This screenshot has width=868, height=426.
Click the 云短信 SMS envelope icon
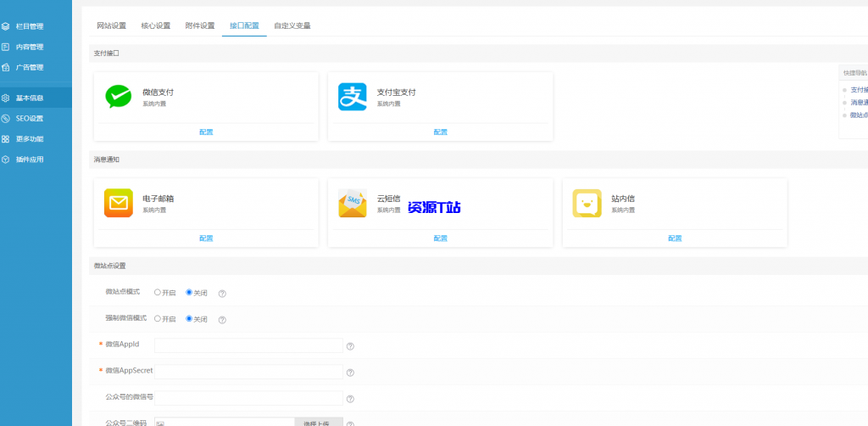353,204
